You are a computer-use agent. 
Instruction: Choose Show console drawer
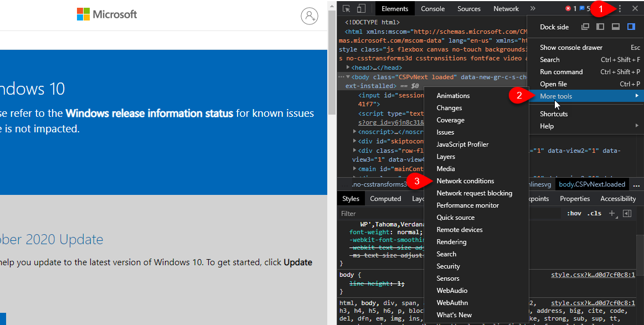point(585,48)
